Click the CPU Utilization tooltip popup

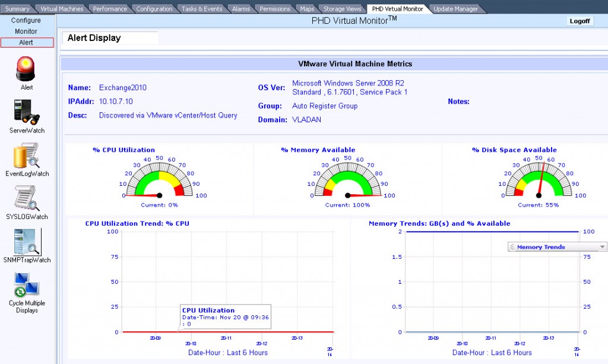(225, 315)
